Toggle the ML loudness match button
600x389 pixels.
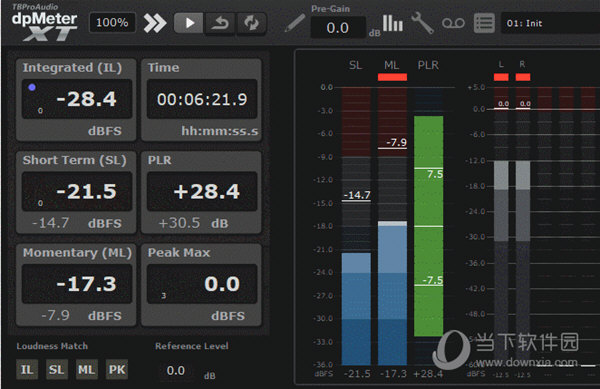pos(86,369)
